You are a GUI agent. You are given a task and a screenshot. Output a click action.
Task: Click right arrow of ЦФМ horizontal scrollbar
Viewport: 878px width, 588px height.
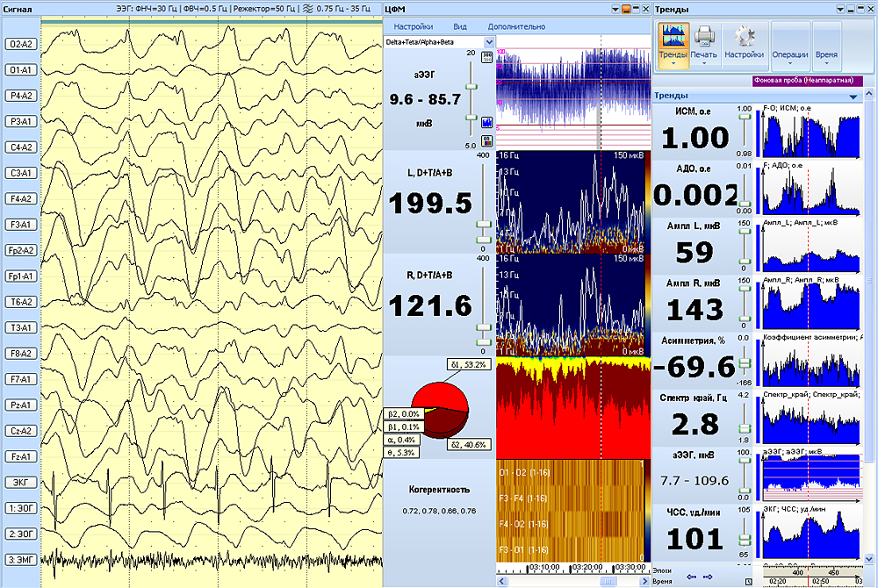point(644,582)
